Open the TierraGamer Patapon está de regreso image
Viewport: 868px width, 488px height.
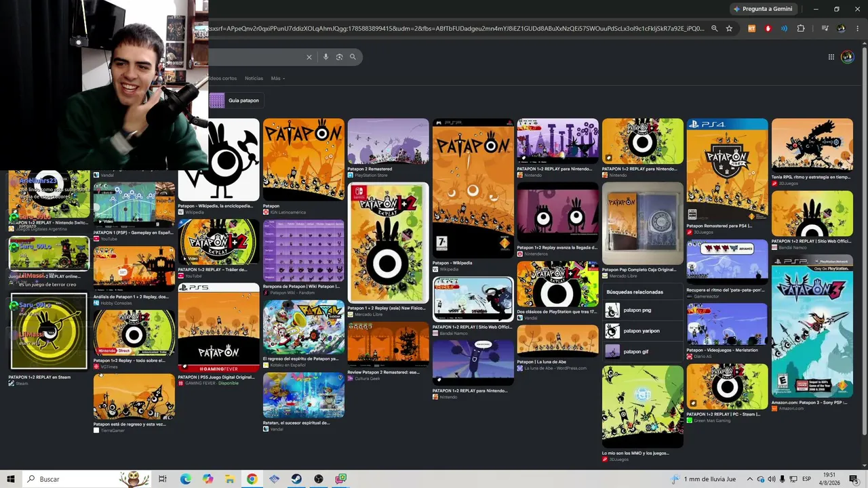click(134, 396)
